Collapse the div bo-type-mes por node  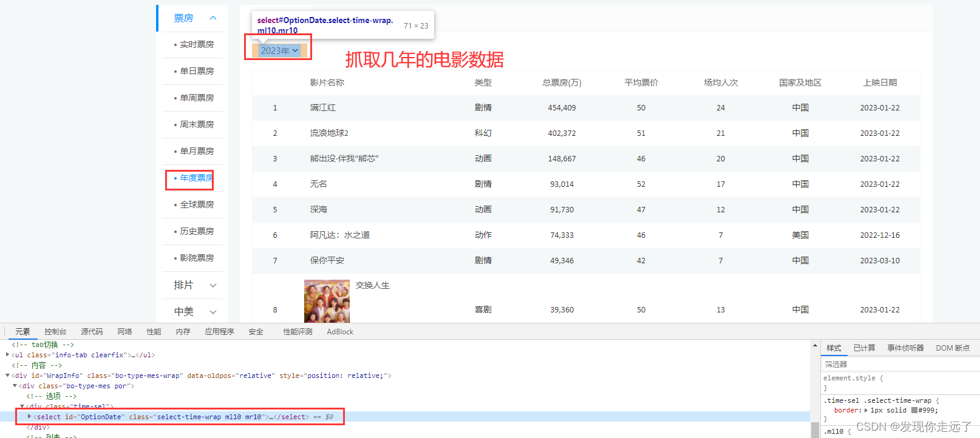pos(15,386)
